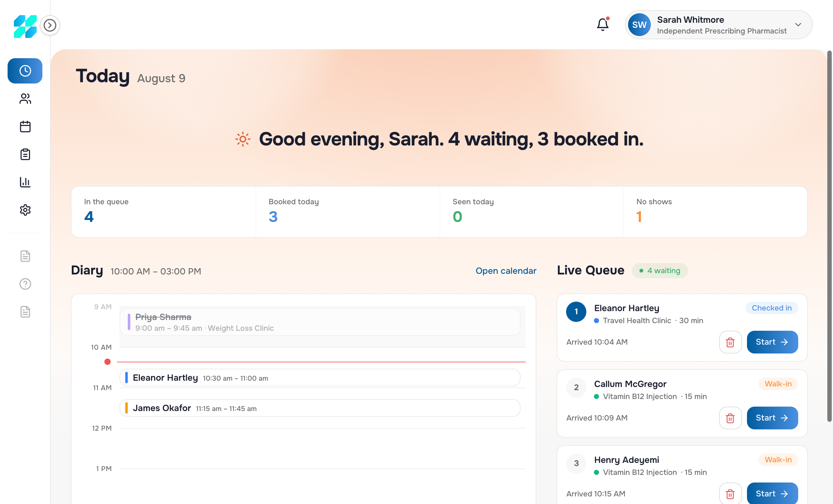Click the Booked today stat card

pos(348,212)
